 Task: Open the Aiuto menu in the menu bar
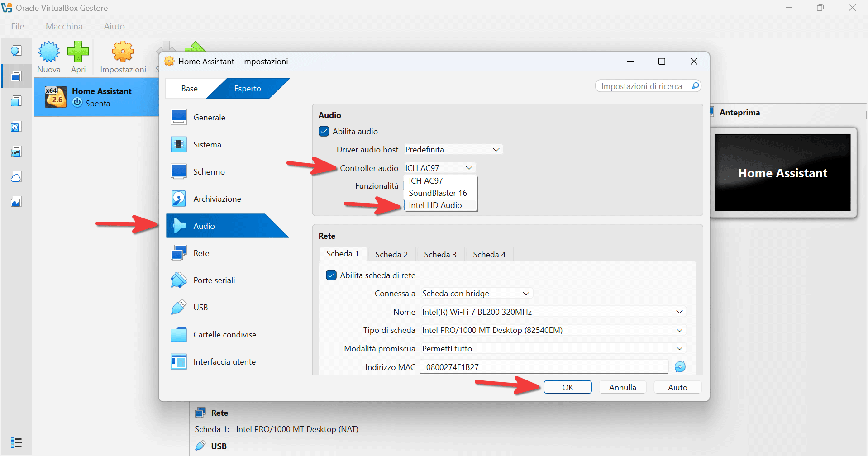tap(114, 26)
